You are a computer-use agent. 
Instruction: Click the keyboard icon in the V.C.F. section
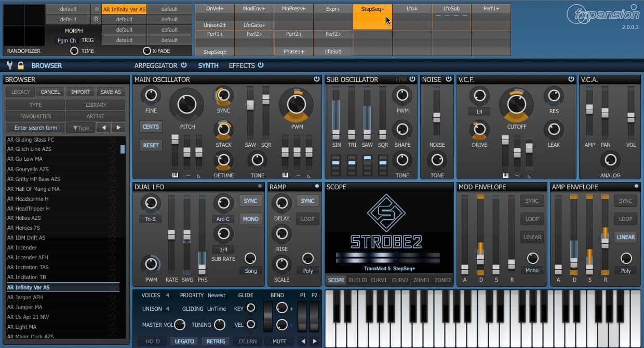click(x=505, y=175)
